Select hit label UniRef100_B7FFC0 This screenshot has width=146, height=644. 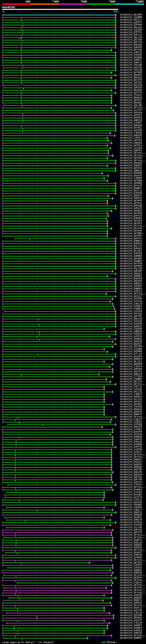click(x=131, y=32)
